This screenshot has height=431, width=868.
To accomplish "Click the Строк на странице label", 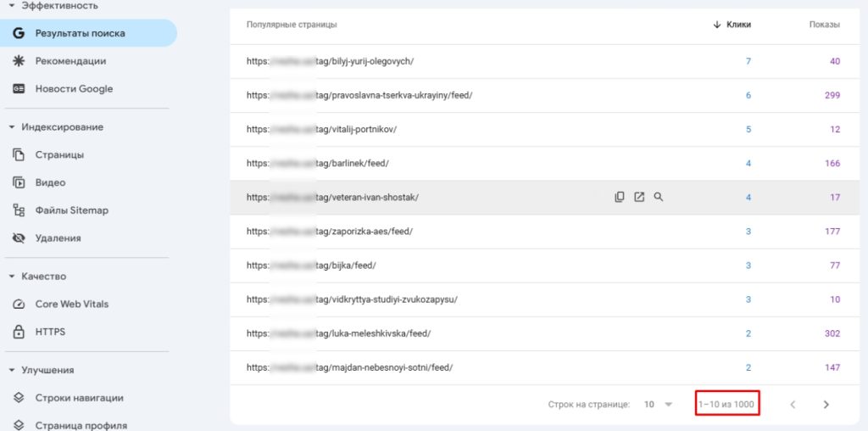I will point(589,405).
